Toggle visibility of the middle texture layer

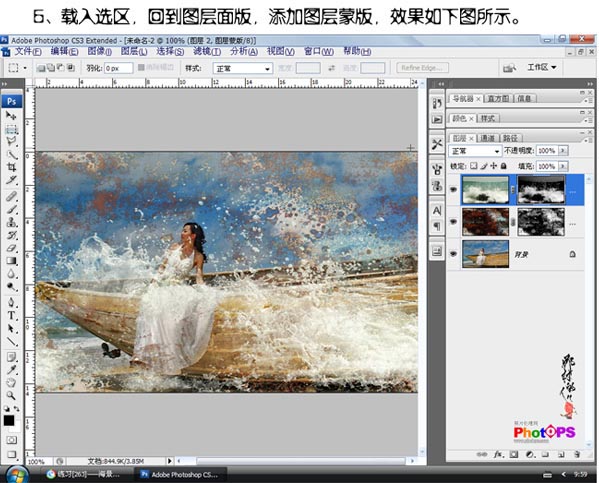click(x=453, y=222)
